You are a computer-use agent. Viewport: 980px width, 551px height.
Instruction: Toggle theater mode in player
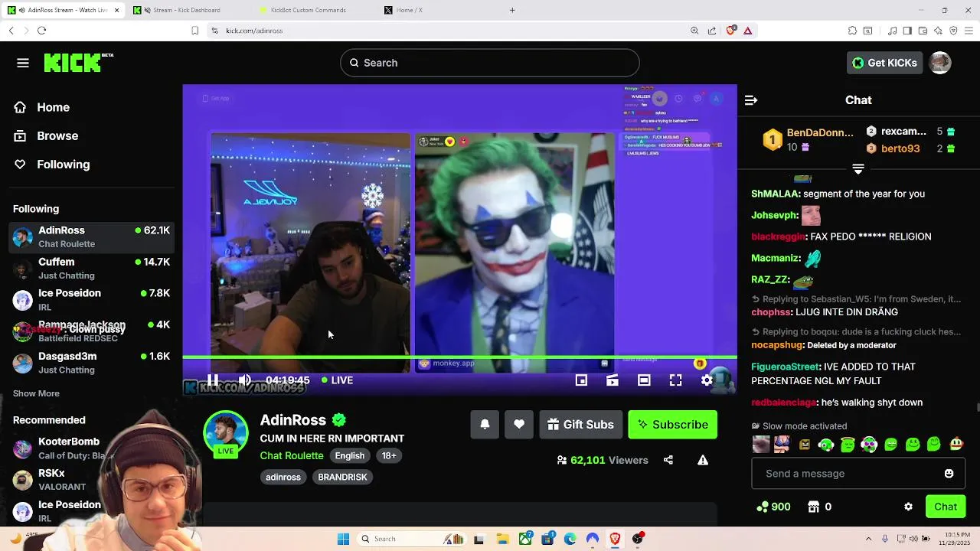click(644, 380)
